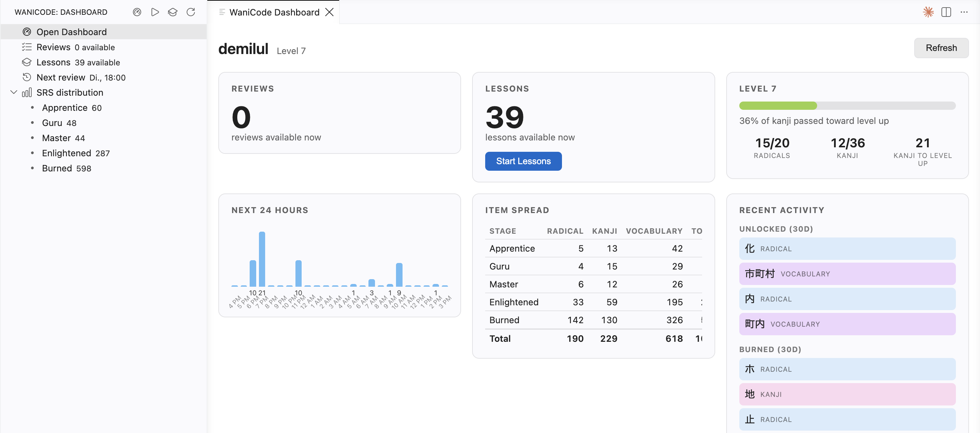Click the RADICAL column header
Image resolution: width=980 pixels, height=433 pixels.
point(565,231)
